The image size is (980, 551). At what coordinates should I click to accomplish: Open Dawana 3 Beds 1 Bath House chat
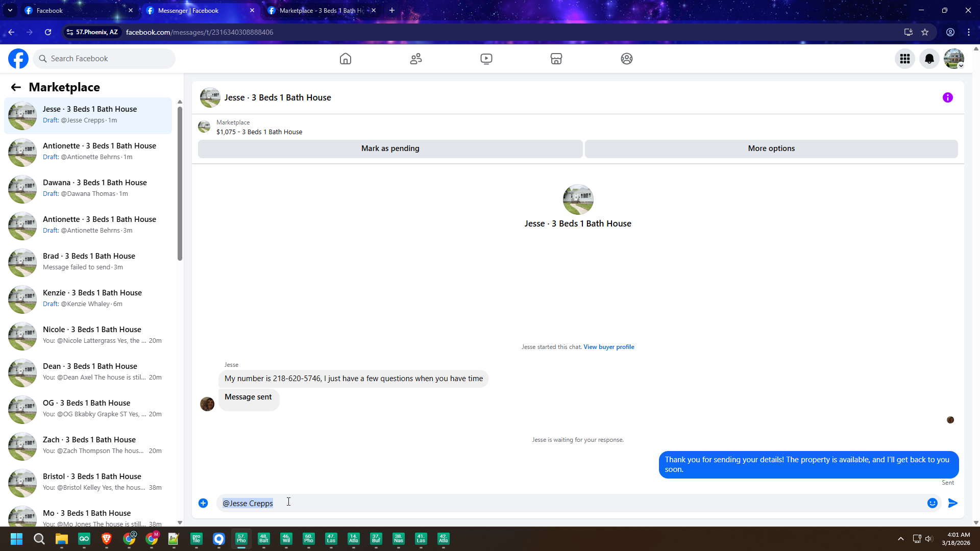coord(88,189)
